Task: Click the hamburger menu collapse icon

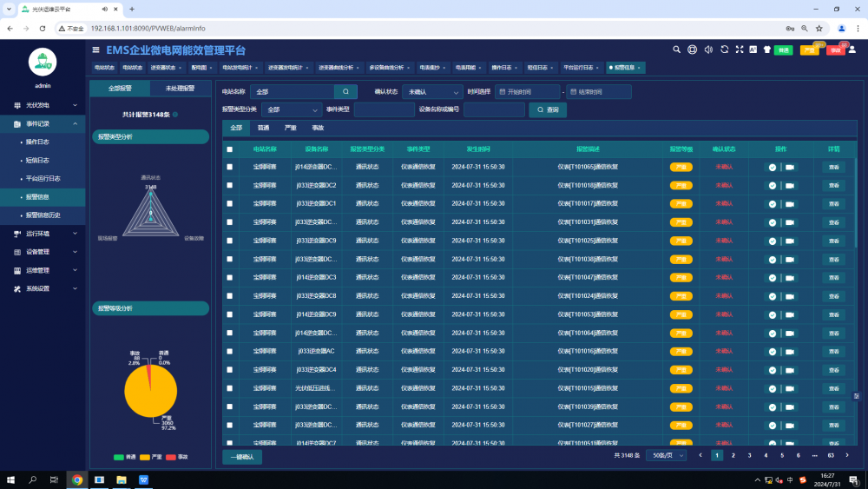Action: (95, 50)
